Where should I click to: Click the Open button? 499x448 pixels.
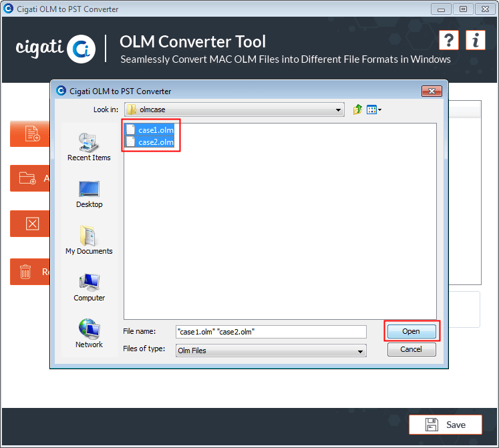tap(411, 331)
